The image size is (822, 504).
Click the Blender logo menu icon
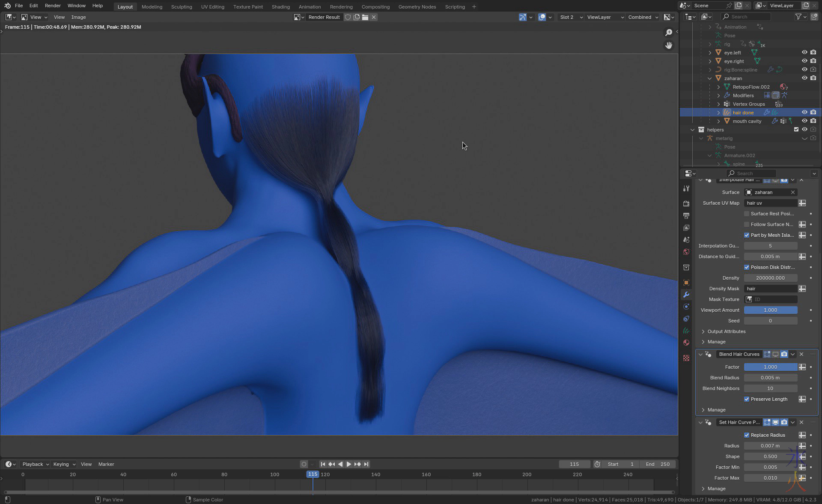pyautogui.click(x=7, y=6)
